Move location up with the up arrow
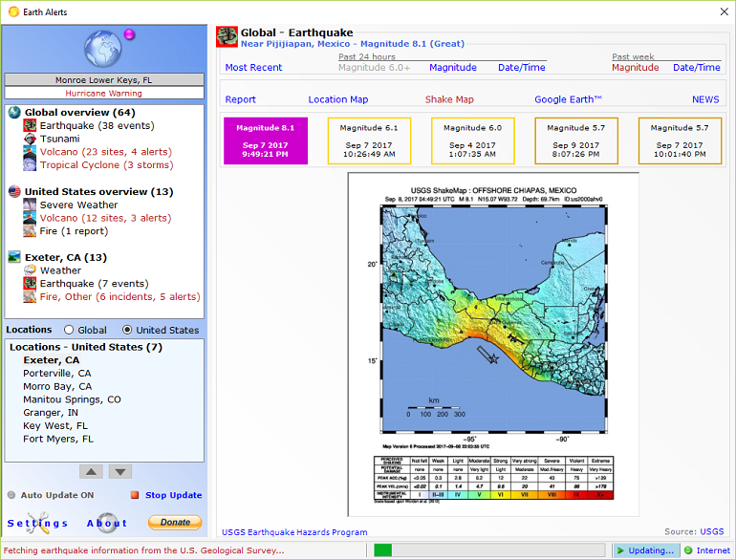The image size is (736, 560). [x=91, y=472]
